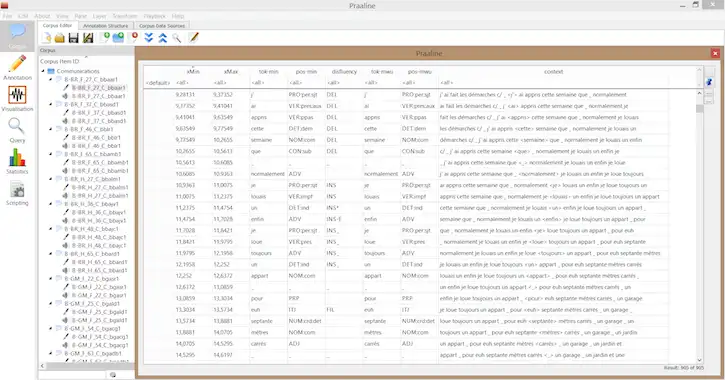Sort by the pos-min column header
This screenshot has height=380, width=725.
pos(306,72)
